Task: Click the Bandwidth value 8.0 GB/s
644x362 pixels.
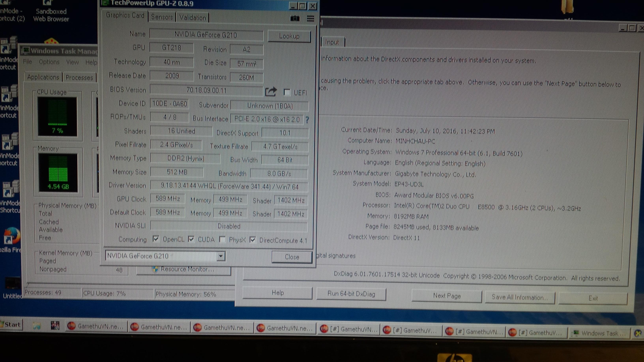Action: pyautogui.click(x=279, y=173)
